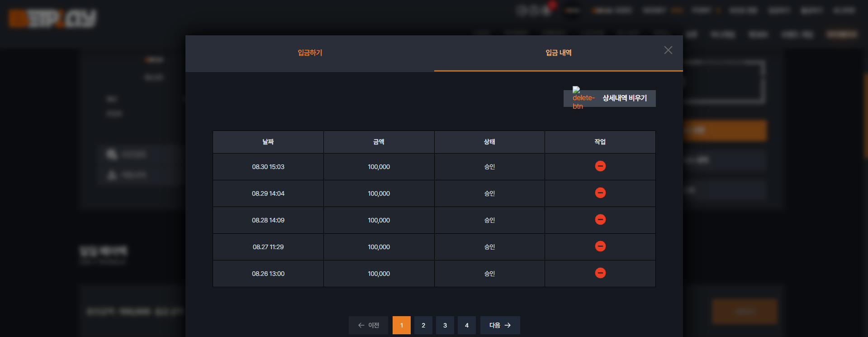868x337 pixels.
Task: Select the 입금 내역 tab
Action: tap(559, 53)
